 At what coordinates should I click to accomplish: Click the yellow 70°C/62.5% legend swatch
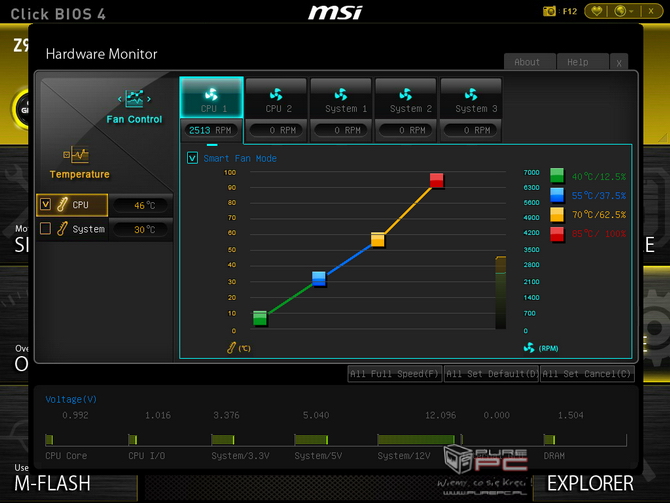[x=557, y=215]
